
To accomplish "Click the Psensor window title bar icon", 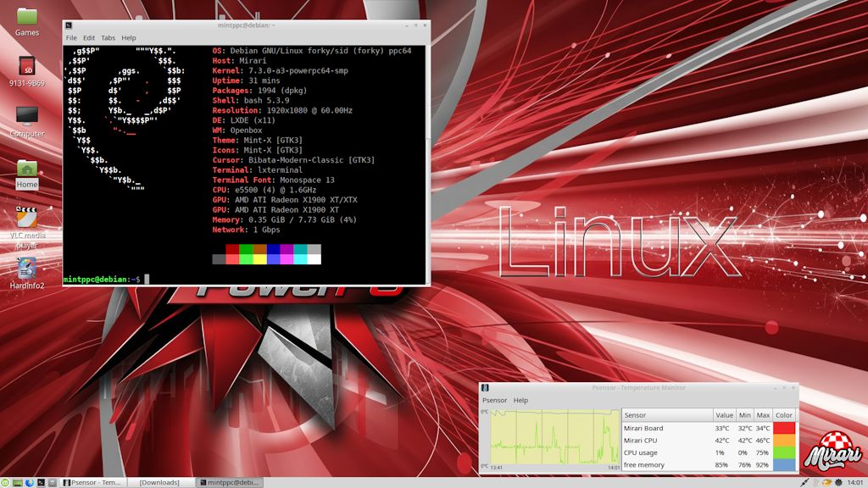I will tap(485, 388).
